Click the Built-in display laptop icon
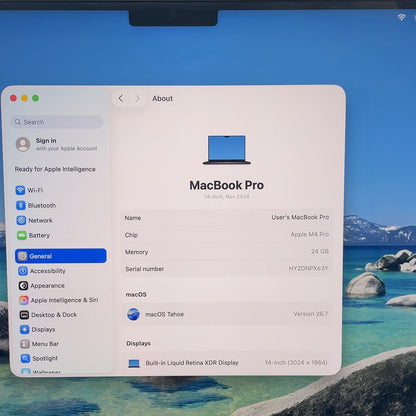 coord(134,363)
